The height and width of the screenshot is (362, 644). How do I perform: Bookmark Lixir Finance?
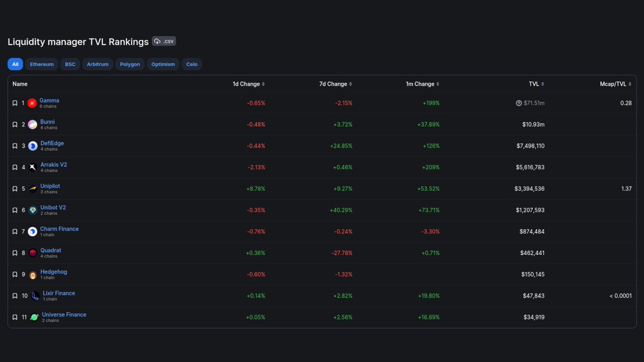tap(15, 296)
